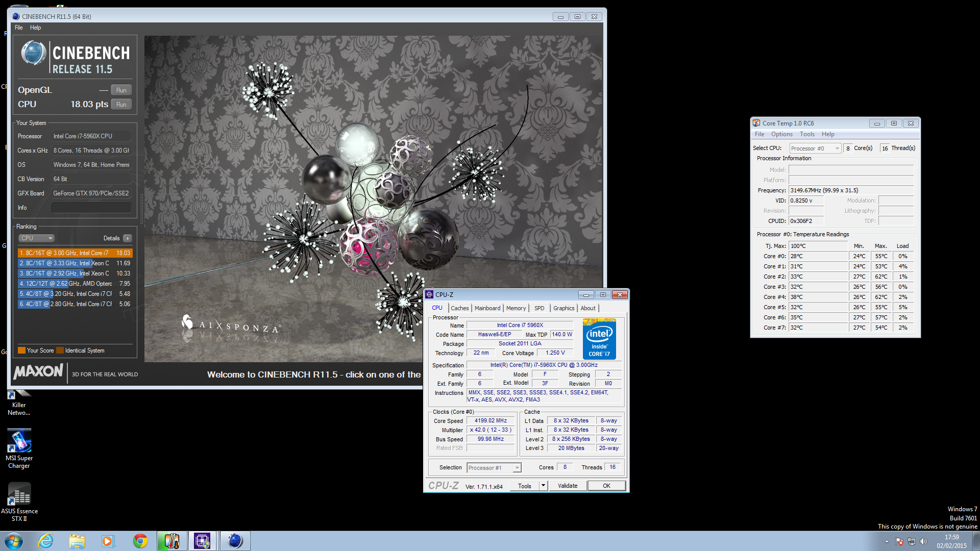Click the Identical System legend swatch
The height and width of the screenshot is (551, 980).
pos(60,350)
